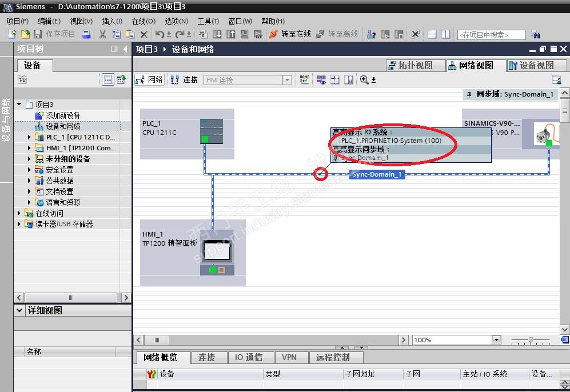Image resolution: width=570 pixels, height=392 pixels.
Task: Expand the 未分组的设备 tree node
Action: click(x=29, y=159)
